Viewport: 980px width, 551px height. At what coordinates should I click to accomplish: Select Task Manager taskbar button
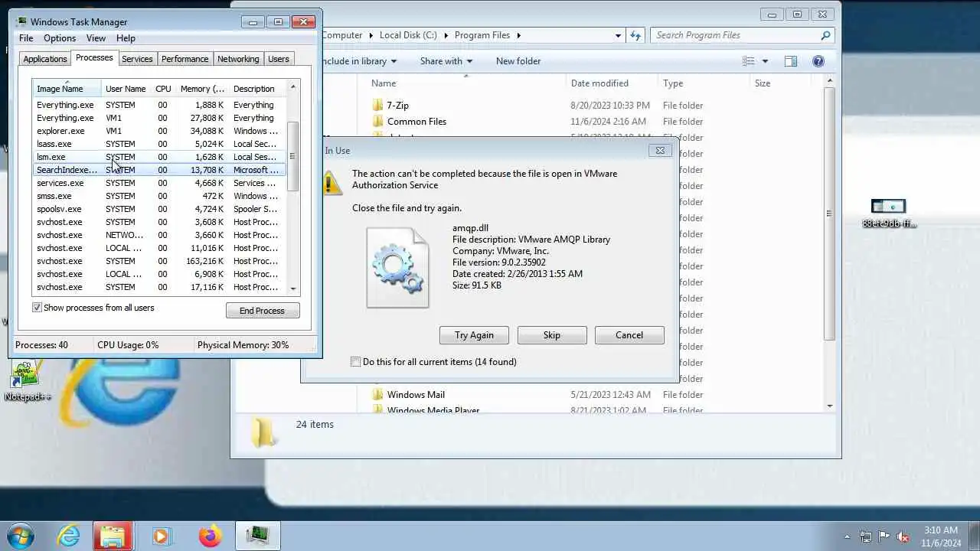[x=257, y=536]
